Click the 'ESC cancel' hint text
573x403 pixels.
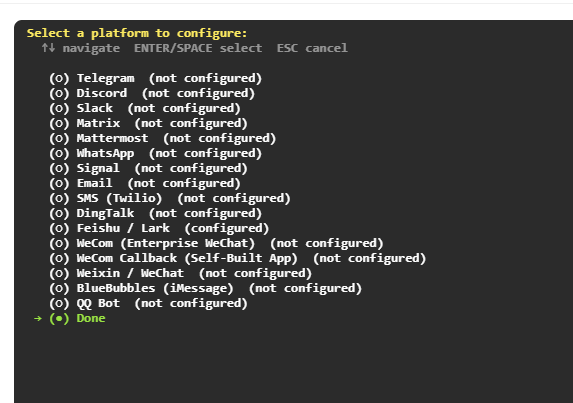pyautogui.click(x=312, y=48)
